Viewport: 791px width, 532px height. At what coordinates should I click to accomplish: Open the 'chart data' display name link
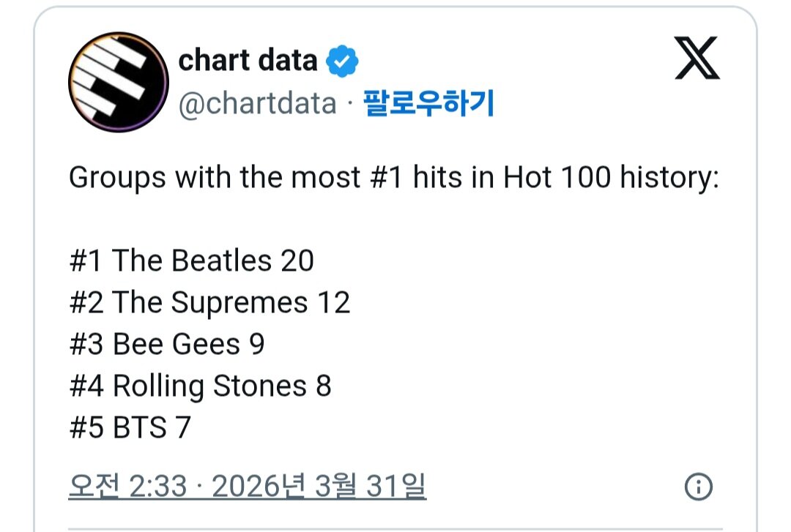click(248, 61)
